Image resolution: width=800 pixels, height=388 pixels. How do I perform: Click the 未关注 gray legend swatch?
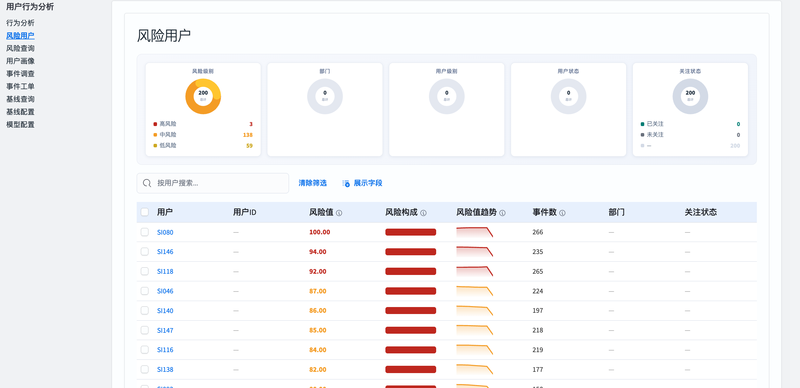[x=642, y=135]
